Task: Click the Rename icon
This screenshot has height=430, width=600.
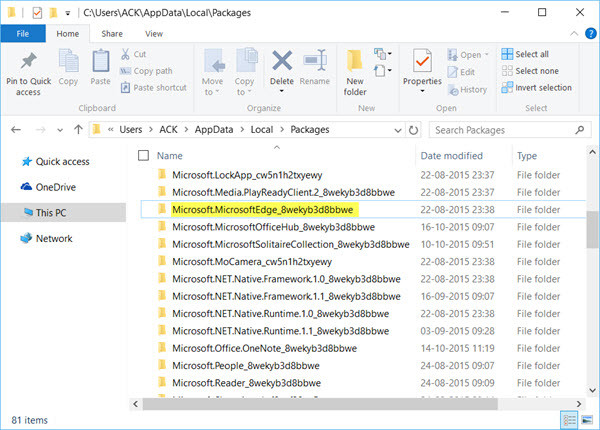Action: point(315,60)
